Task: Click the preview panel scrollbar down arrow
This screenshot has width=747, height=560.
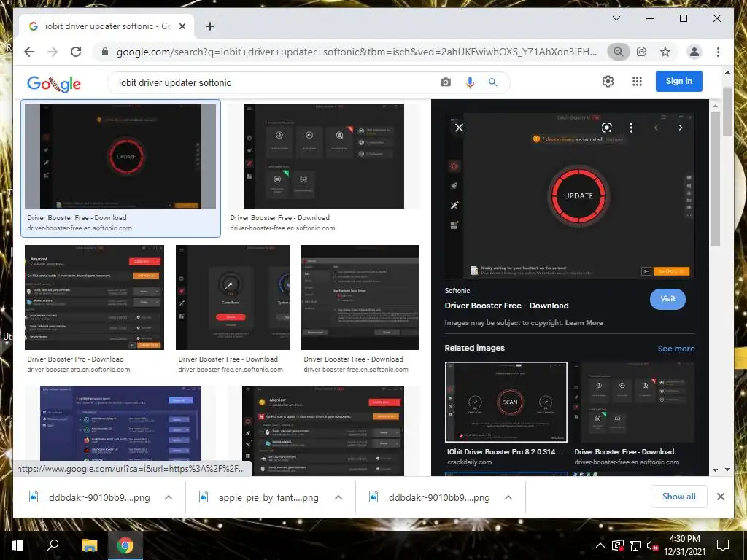Action: 715,470
